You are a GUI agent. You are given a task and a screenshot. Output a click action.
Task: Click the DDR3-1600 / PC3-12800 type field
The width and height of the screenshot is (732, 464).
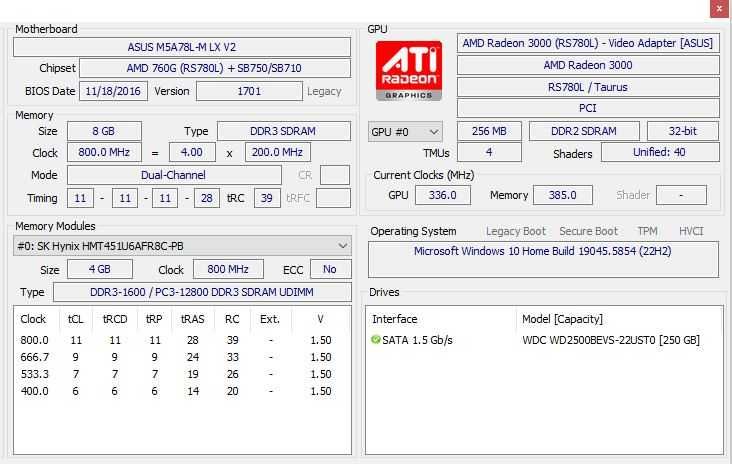(202, 292)
